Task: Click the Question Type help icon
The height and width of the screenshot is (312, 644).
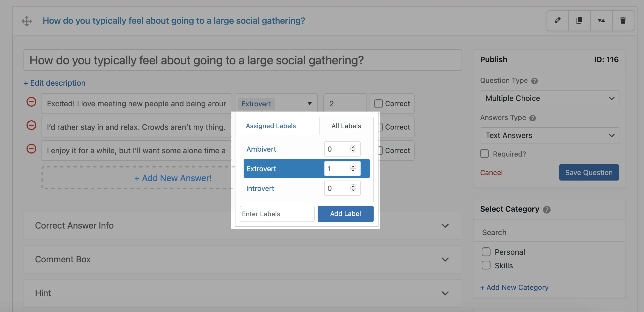Action: [x=534, y=81]
